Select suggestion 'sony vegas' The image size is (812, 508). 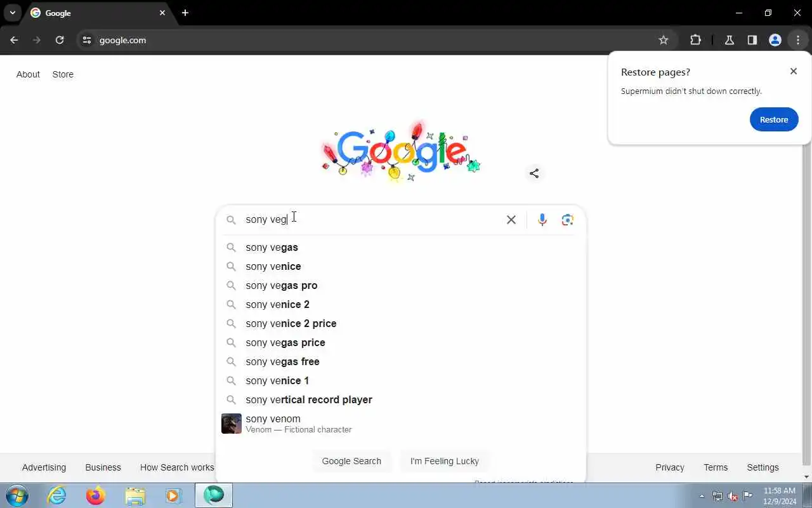coord(401,247)
